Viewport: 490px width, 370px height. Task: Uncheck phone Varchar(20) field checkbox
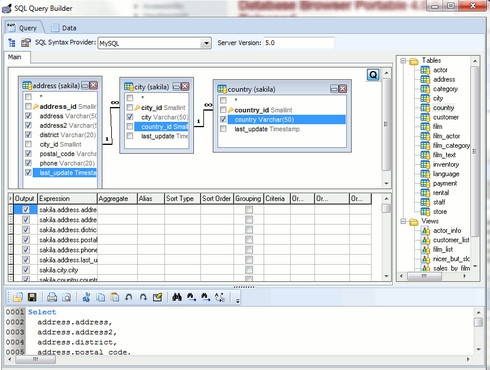point(28,163)
